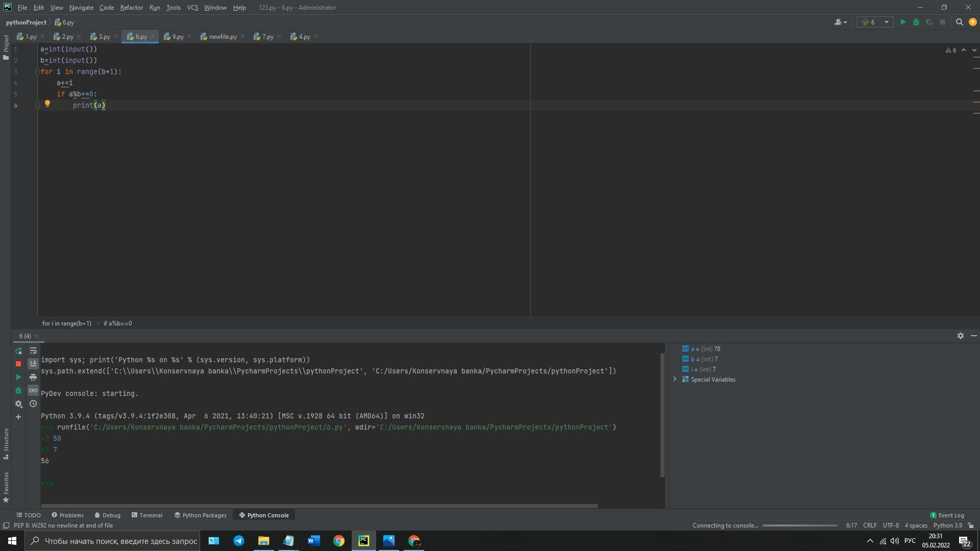This screenshot has width=980, height=551.
Task: Open the Terminal tool window
Action: click(x=147, y=515)
